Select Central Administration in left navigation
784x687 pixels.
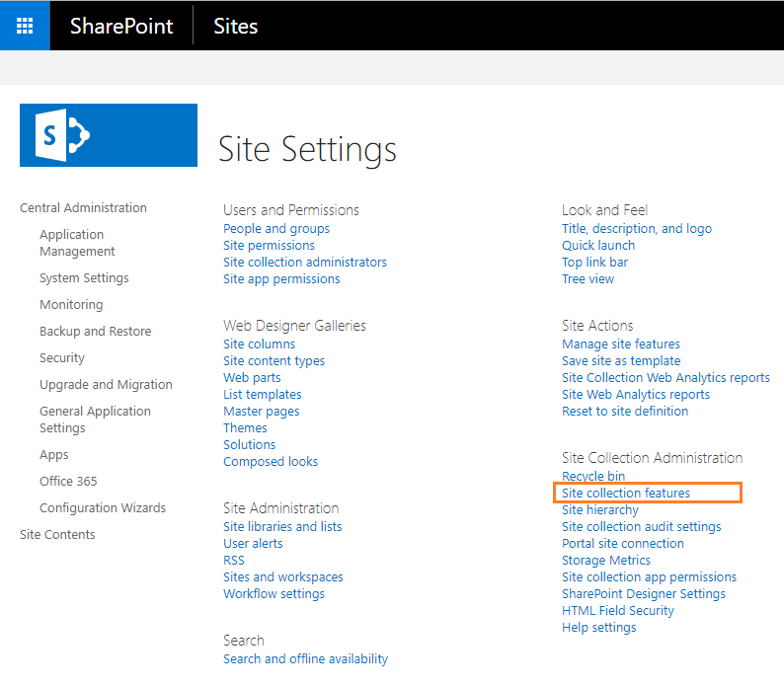coord(83,207)
